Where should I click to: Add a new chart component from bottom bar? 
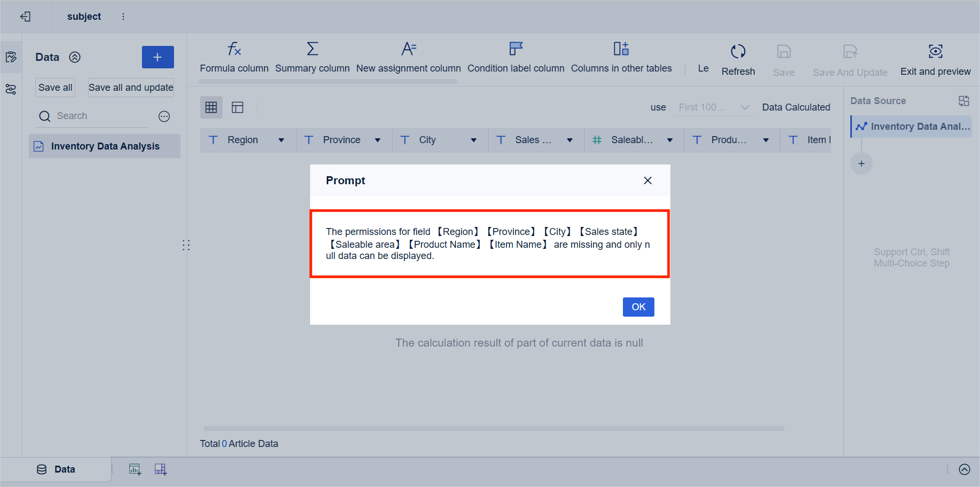(135, 469)
